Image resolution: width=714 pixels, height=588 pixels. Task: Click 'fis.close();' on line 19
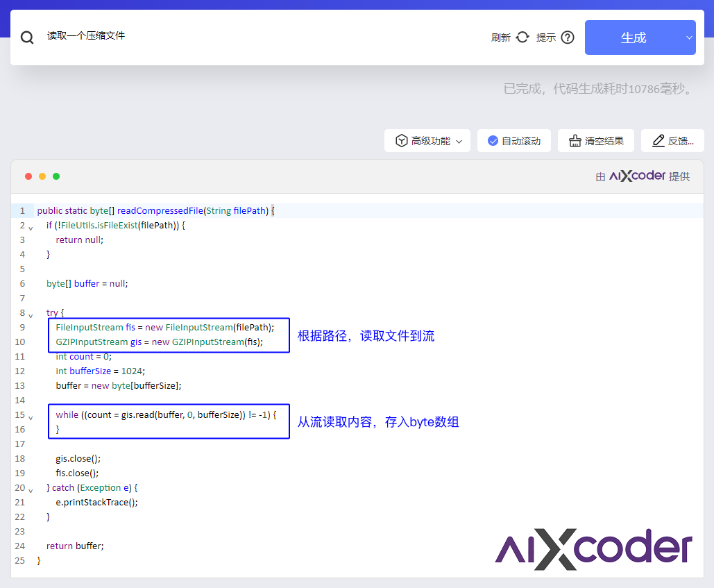[77, 473]
